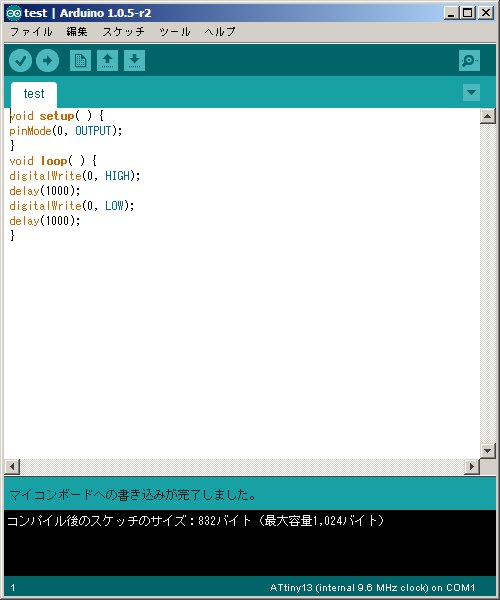Open a sketch using the up-arrow icon
This screenshot has width=500, height=600.
tap(107, 60)
